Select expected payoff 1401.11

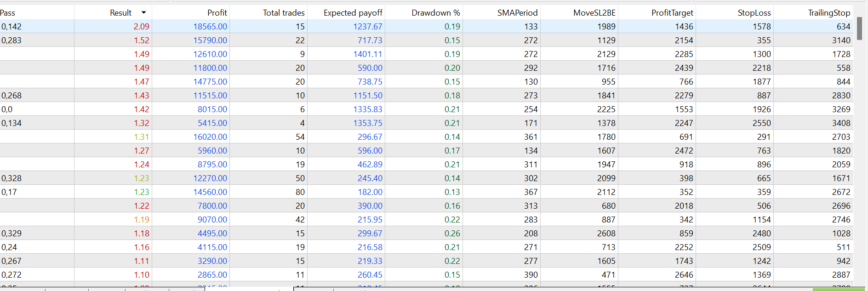pos(367,54)
